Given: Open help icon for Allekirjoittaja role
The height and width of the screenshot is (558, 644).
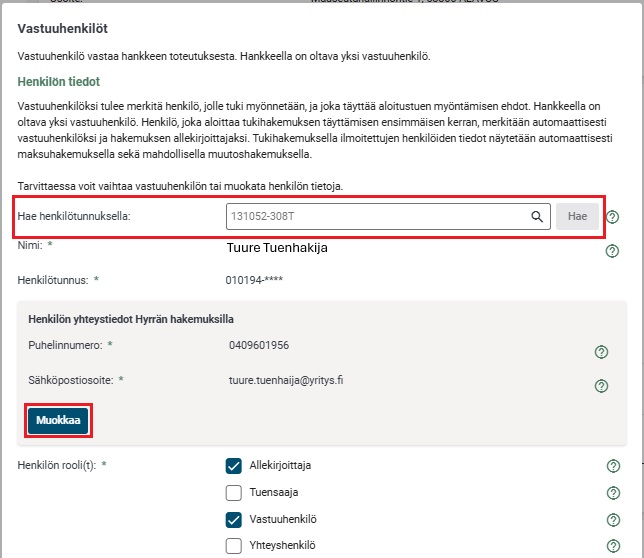Looking at the screenshot, I should pos(612,466).
